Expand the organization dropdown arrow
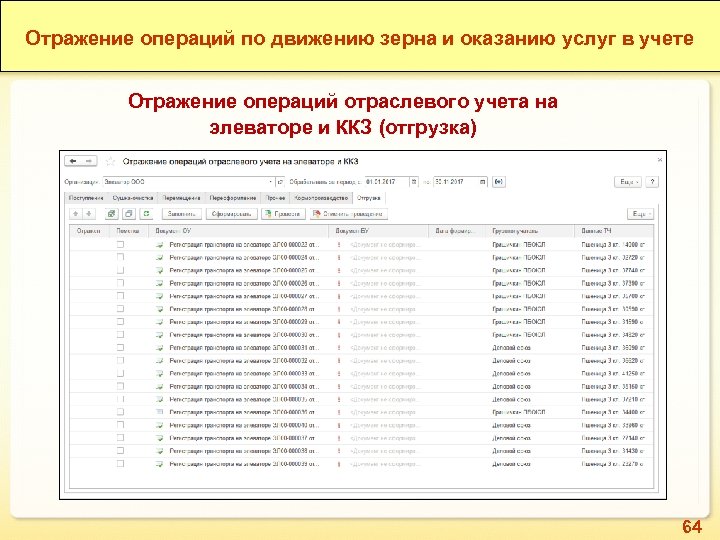This screenshot has width=720, height=540. 270,182
